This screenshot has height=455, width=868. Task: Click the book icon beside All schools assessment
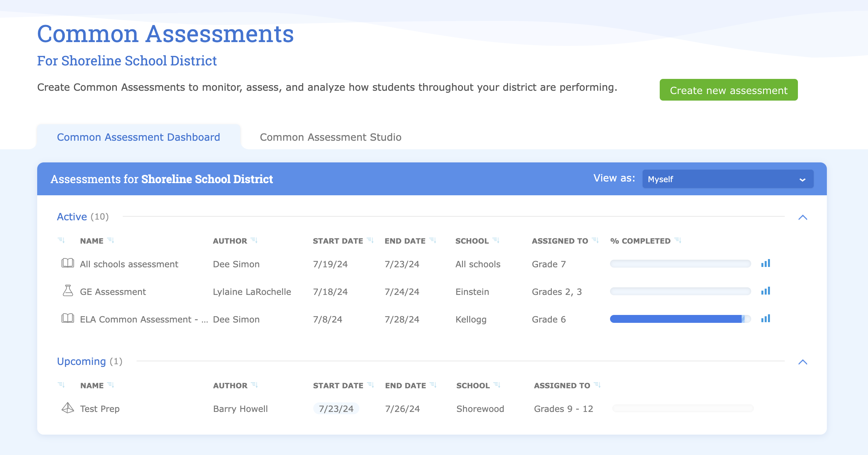point(67,263)
